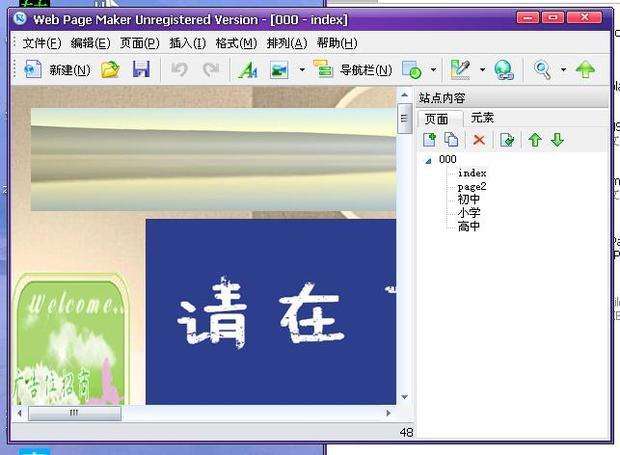Image resolution: width=620 pixels, height=455 pixels.
Task: Maximize the Web Page Maker window
Action: [553, 18]
